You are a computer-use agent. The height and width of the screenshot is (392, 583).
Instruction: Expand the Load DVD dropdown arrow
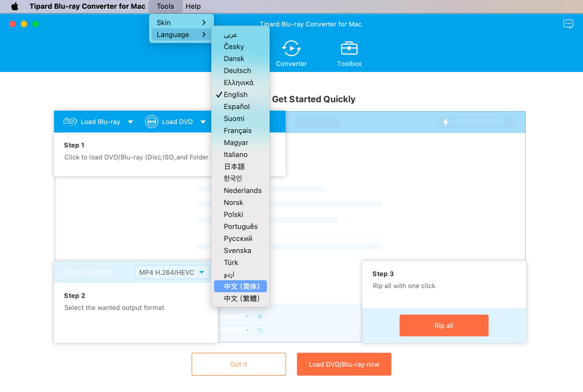tap(203, 122)
